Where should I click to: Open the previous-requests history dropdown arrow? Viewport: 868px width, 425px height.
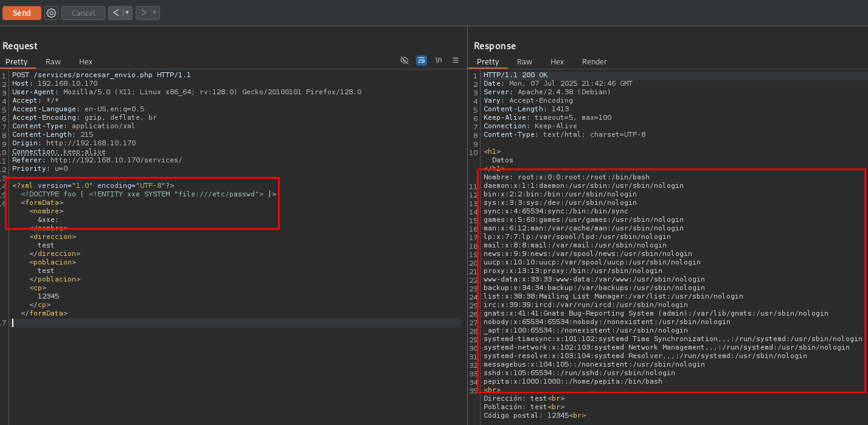127,13
